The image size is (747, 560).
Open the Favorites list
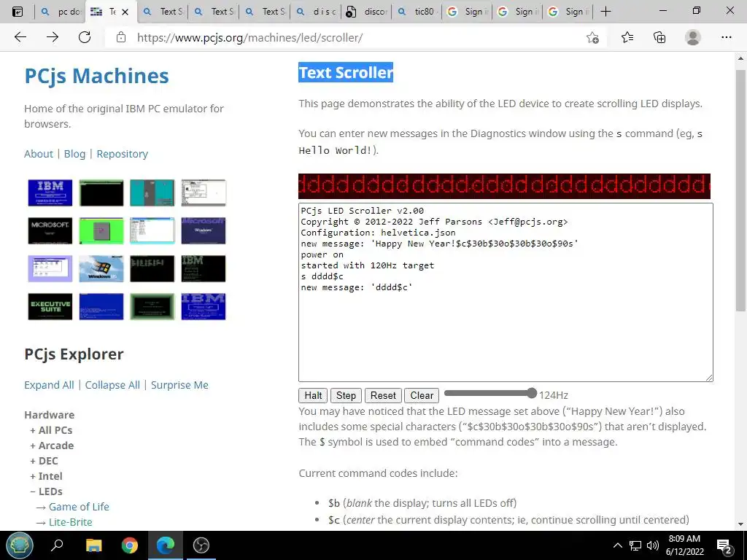[627, 37]
